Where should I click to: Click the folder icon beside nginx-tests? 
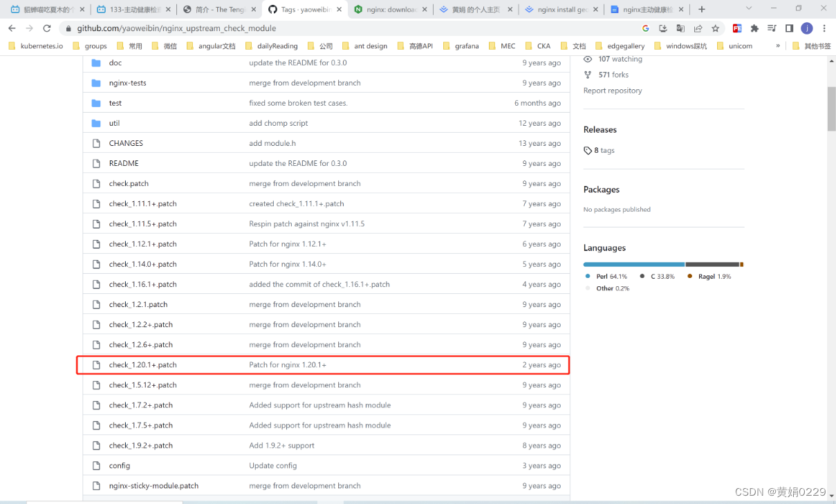(x=96, y=83)
